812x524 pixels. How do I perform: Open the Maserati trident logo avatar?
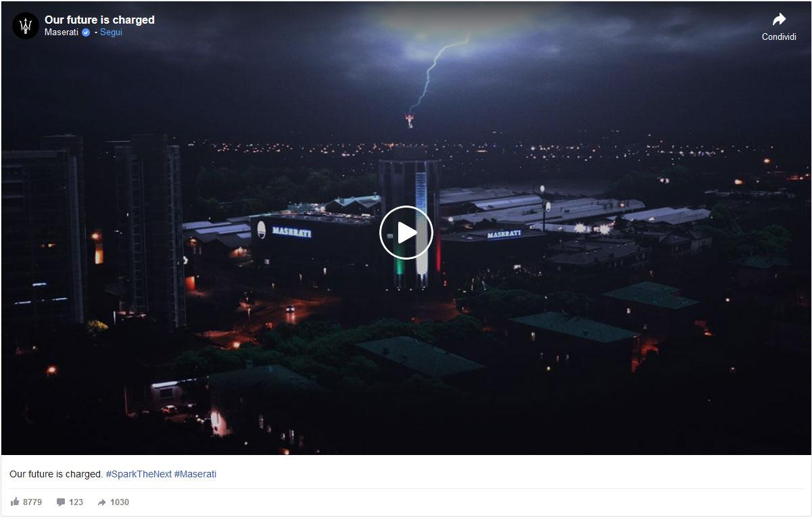click(26, 26)
